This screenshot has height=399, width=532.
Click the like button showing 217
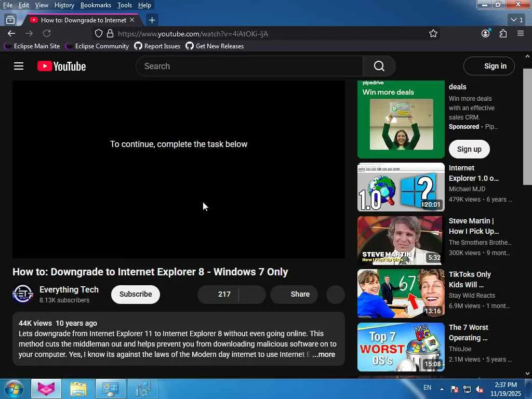(218, 294)
